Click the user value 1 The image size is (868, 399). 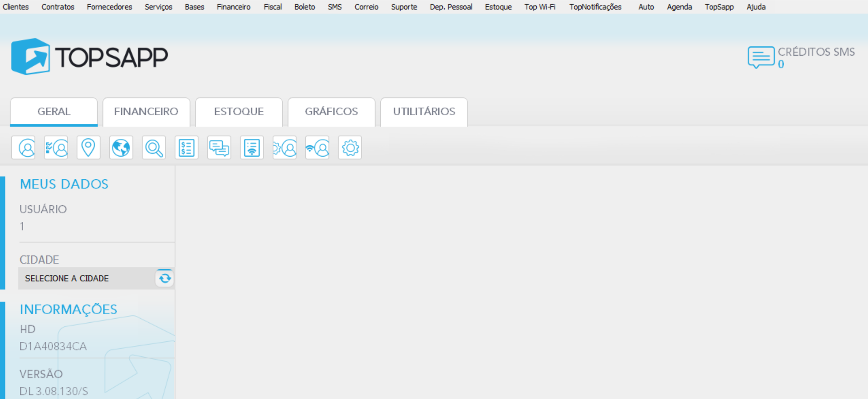(22, 226)
